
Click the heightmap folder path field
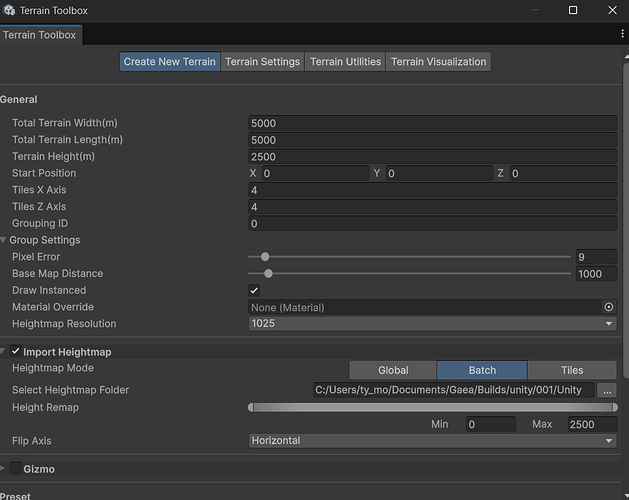[454, 390]
